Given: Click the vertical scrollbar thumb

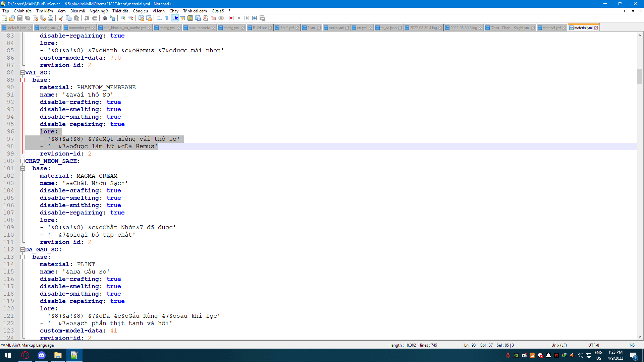Looking at the screenshot, I should tap(640, 76).
